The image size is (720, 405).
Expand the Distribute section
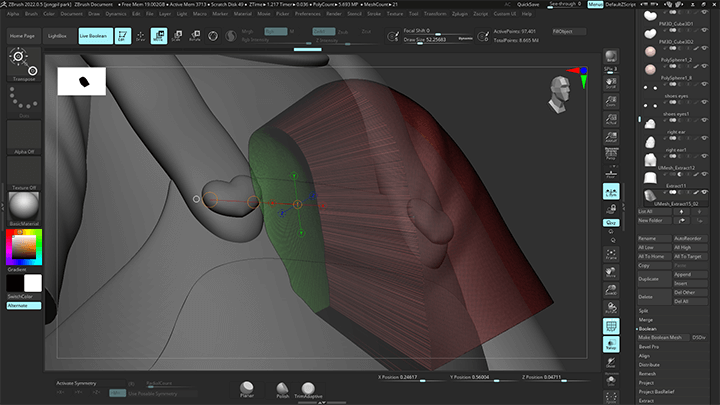[649, 365]
